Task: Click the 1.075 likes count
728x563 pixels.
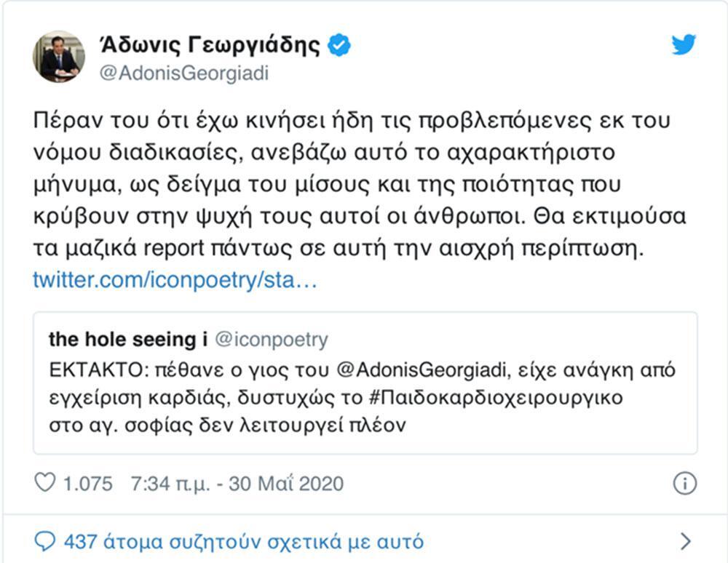Action: click(x=88, y=484)
